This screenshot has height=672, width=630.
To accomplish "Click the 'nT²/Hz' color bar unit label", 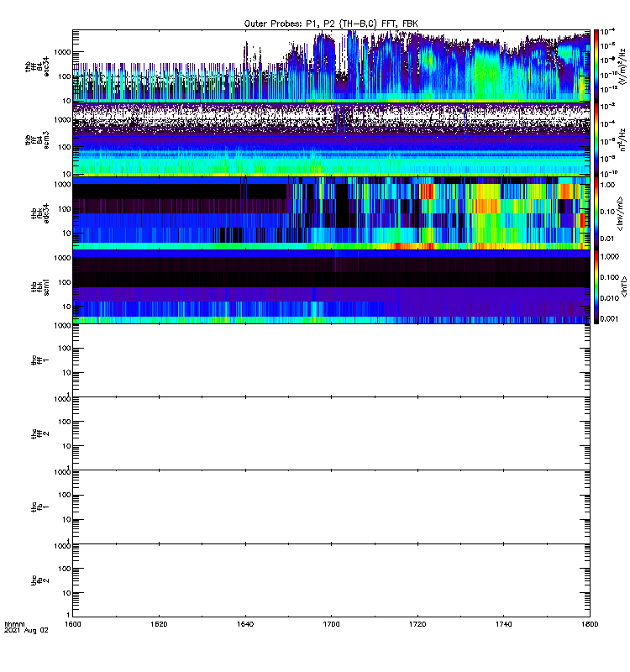I will [x=622, y=139].
